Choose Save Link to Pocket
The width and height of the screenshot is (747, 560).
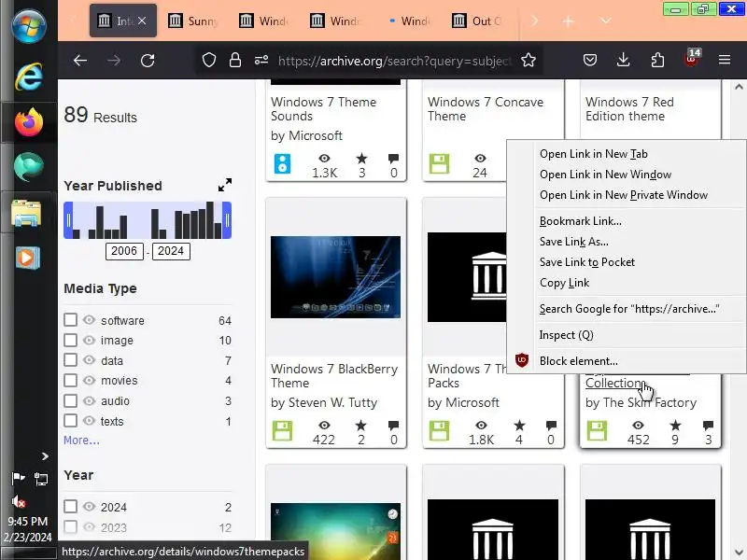coord(587,262)
